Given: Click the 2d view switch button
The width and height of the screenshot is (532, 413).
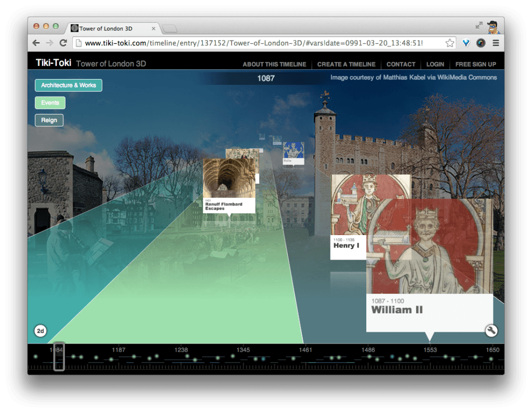Looking at the screenshot, I should (41, 330).
